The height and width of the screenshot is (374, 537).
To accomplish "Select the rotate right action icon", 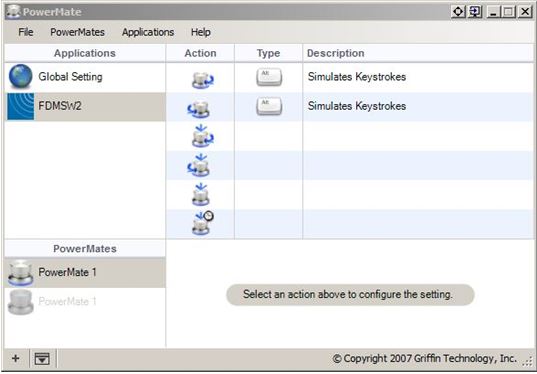I will pyautogui.click(x=202, y=80).
